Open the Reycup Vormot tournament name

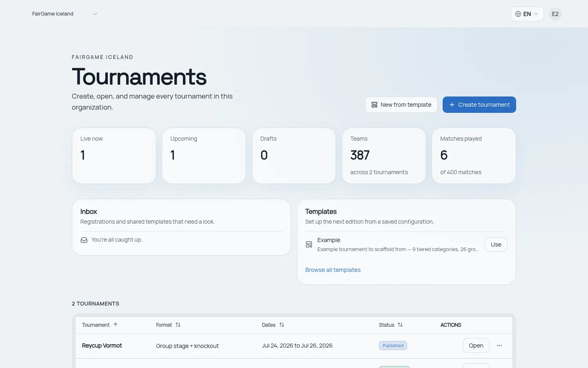click(x=102, y=346)
